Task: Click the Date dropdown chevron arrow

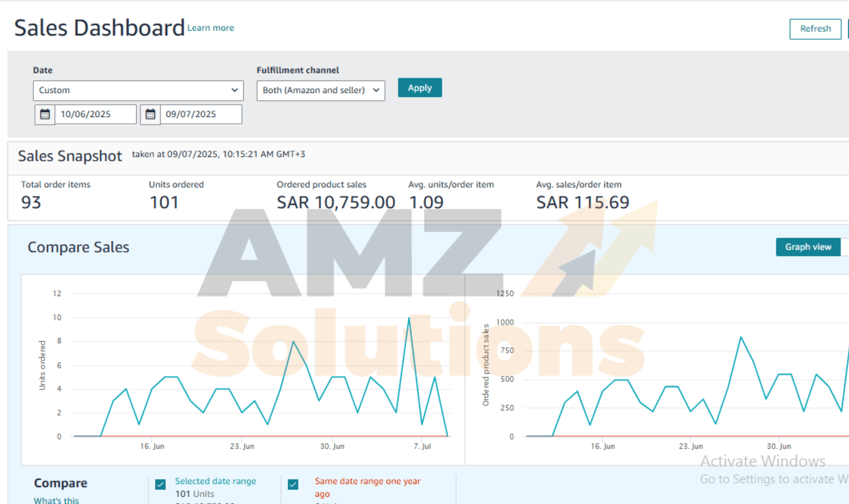Action: 234,90
